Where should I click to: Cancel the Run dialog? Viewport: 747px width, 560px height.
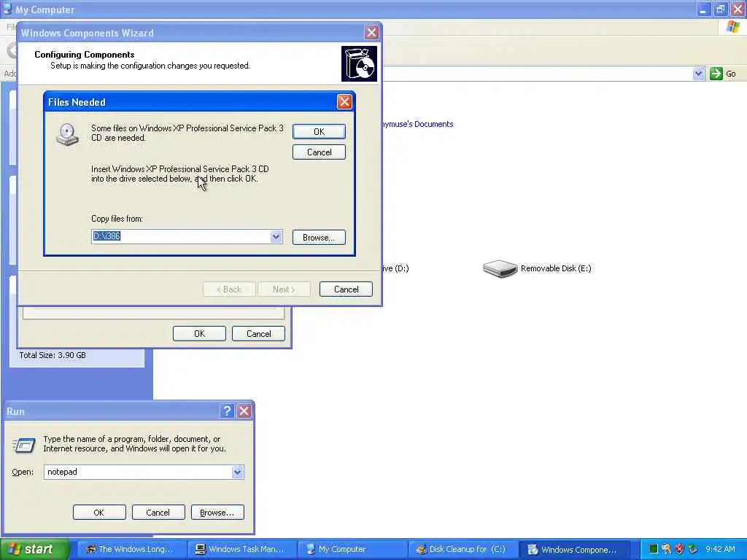[158, 513]
